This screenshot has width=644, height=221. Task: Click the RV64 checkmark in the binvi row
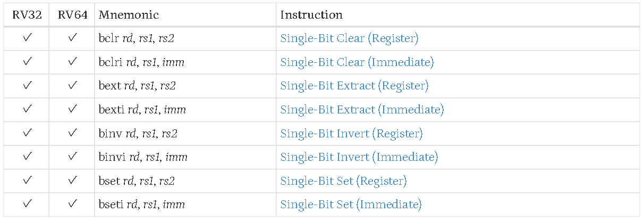pyautogui.click(x=72, y=157)
